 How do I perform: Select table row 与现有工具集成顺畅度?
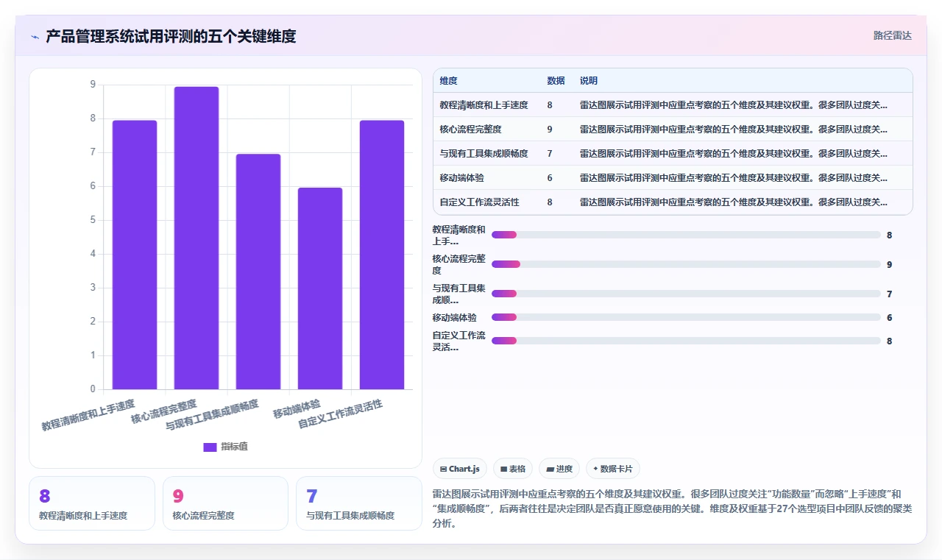tap(673, 154)
